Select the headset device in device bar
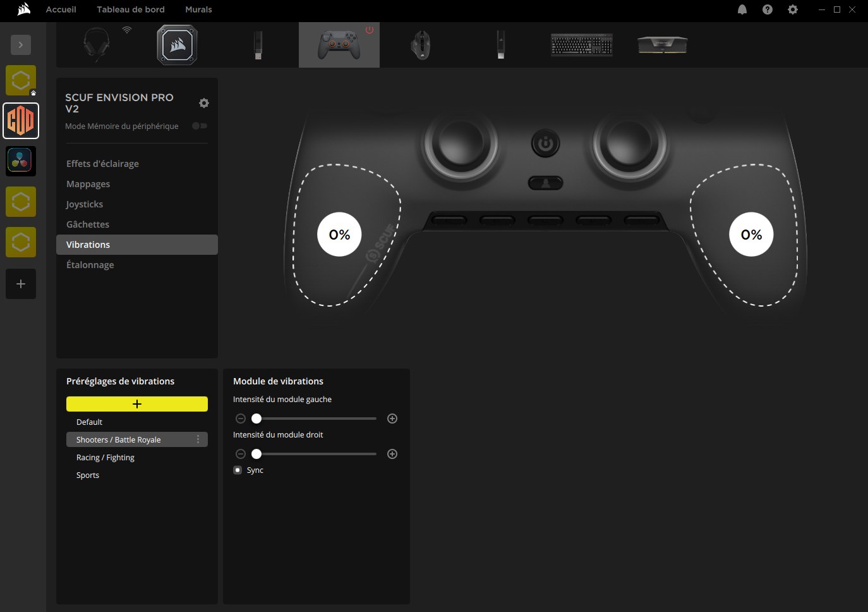Screen dimensions: 868x612 coord(97,45)
